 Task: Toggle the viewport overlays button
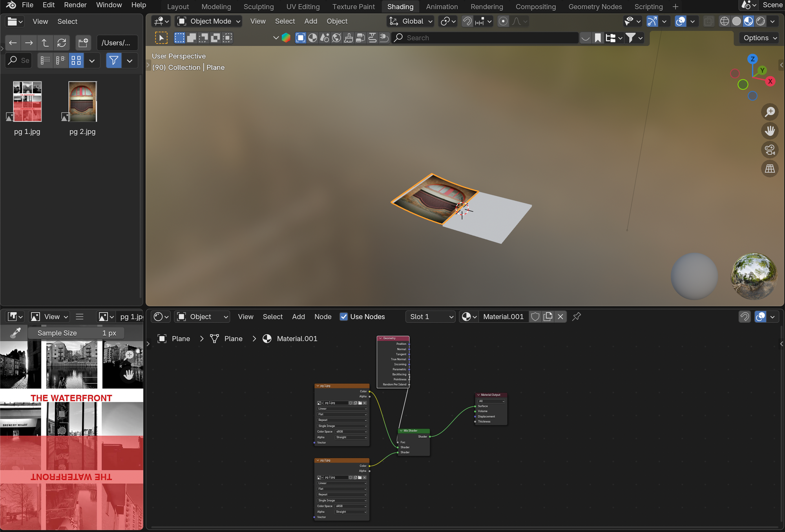click(x=680, y=21)
